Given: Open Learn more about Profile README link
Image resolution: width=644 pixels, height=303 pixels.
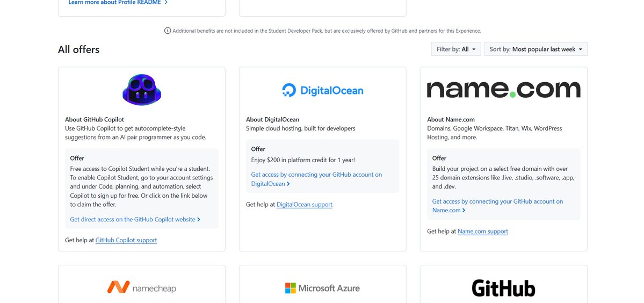Looking at the screenshot, I should [x=118, y=3].
